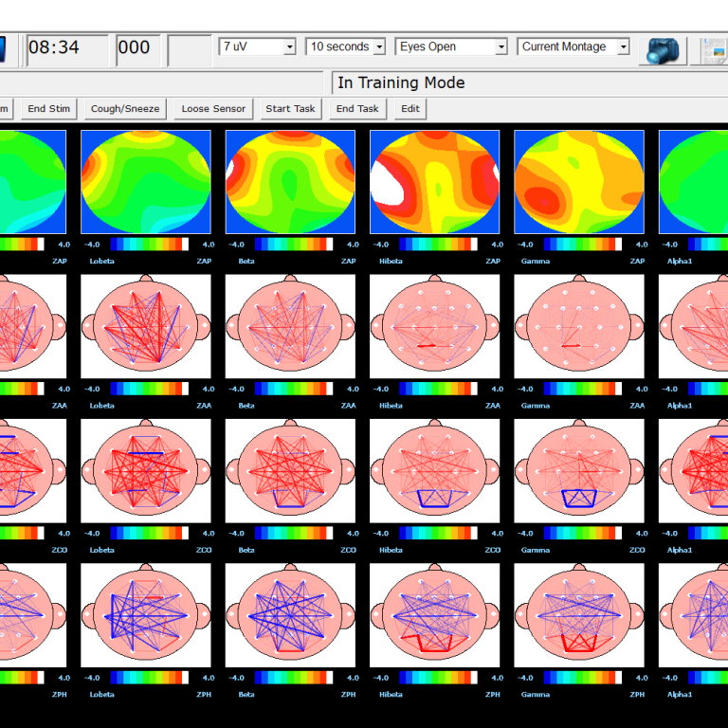Click the camera snapshot icon
The height and width of the screenshot is (728, 728).
(662, 50)
